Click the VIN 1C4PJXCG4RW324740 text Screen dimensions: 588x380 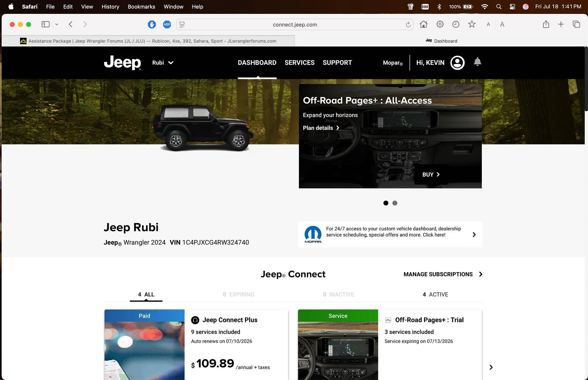[209, 242]
